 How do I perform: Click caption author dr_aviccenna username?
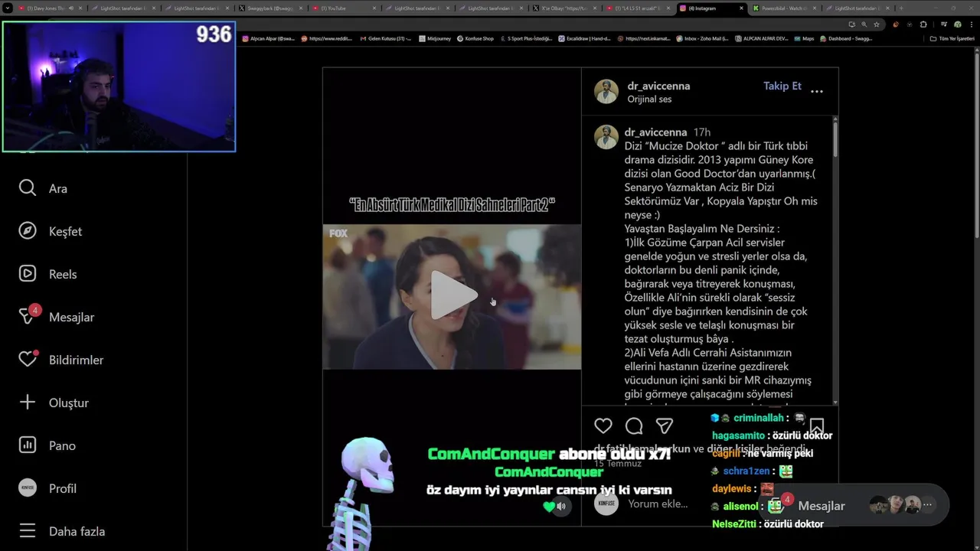655,132
